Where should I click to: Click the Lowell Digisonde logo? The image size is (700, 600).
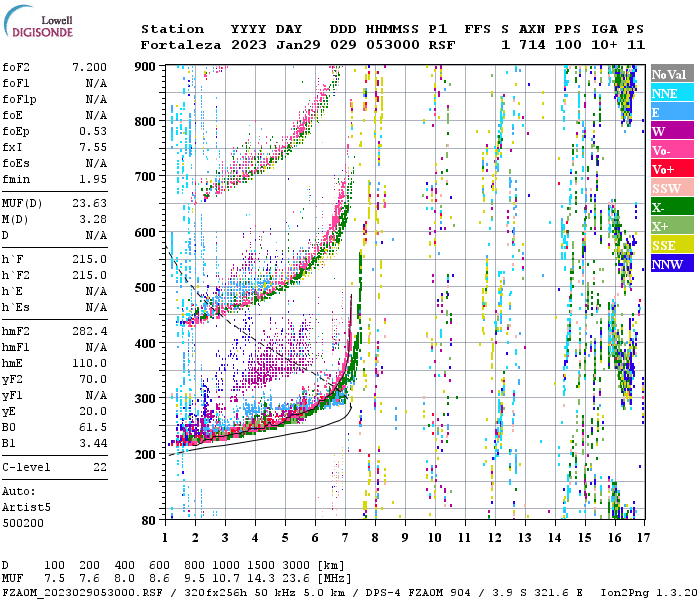38,21
